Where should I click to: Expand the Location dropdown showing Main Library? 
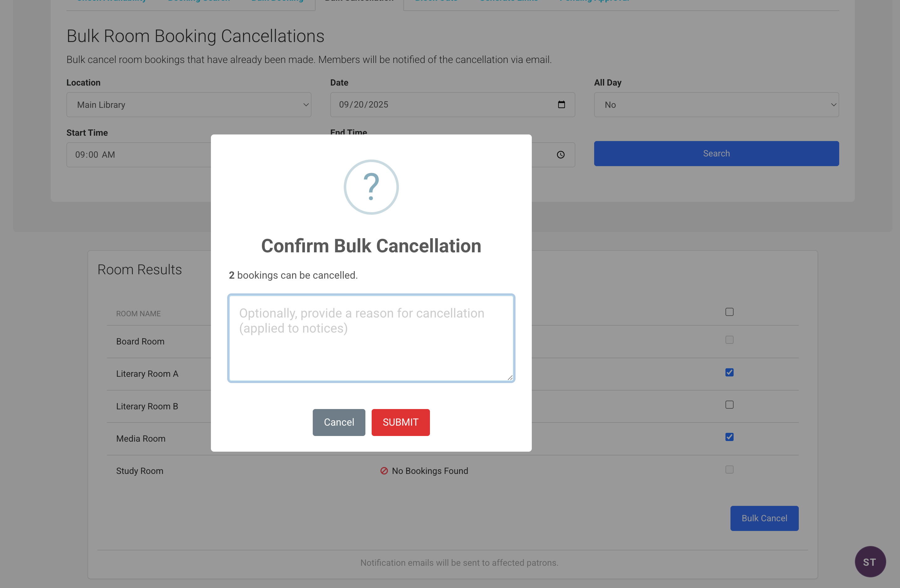tap(189, 105)
